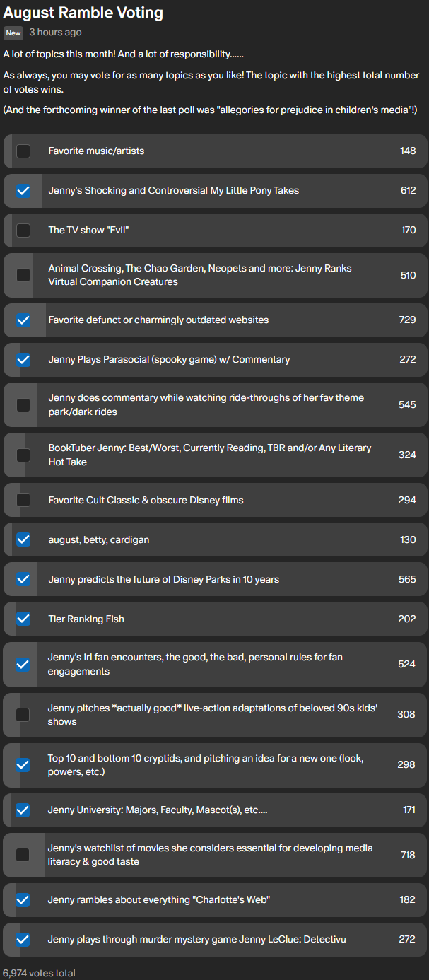Untick Jenny's irl fan encounters checkbox
The image size is (429, 980).
pyautogui.click(x=23, y=665)
